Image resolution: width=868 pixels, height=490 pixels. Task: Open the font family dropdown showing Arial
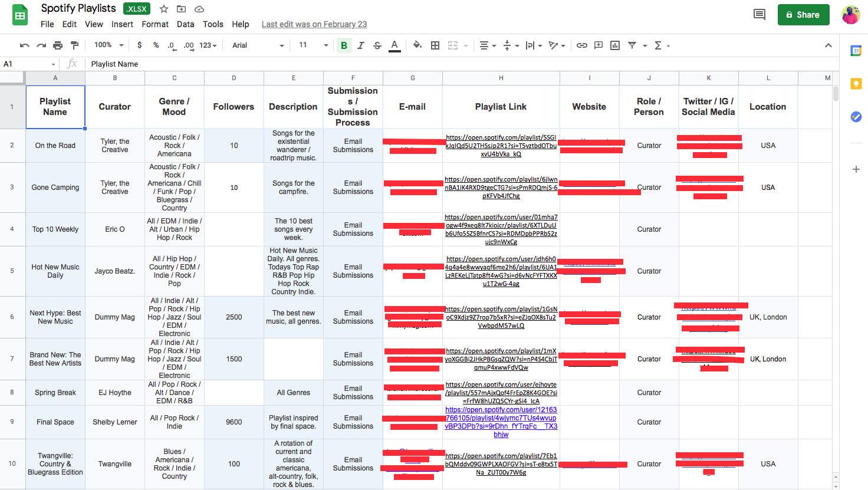(257, 45)
